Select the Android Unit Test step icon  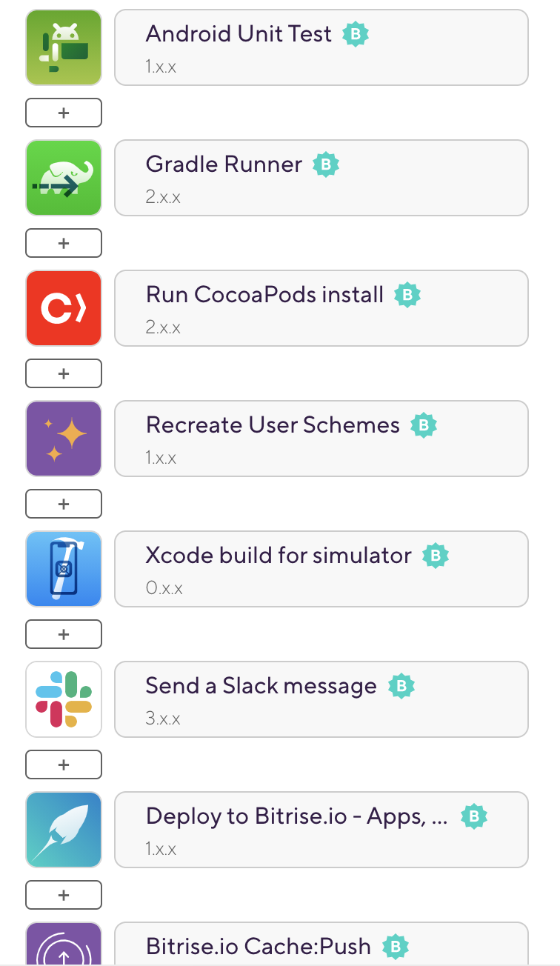point(64,47)
